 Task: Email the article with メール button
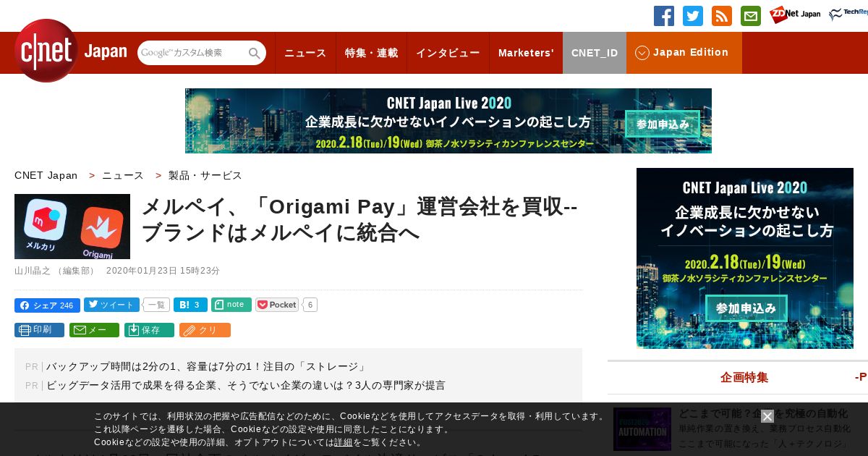point(94,330)
